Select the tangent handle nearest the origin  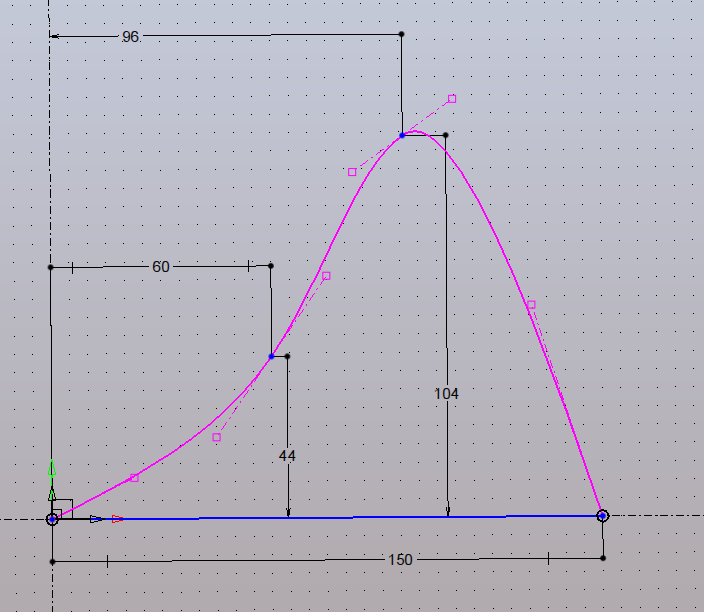coord(134,478)
